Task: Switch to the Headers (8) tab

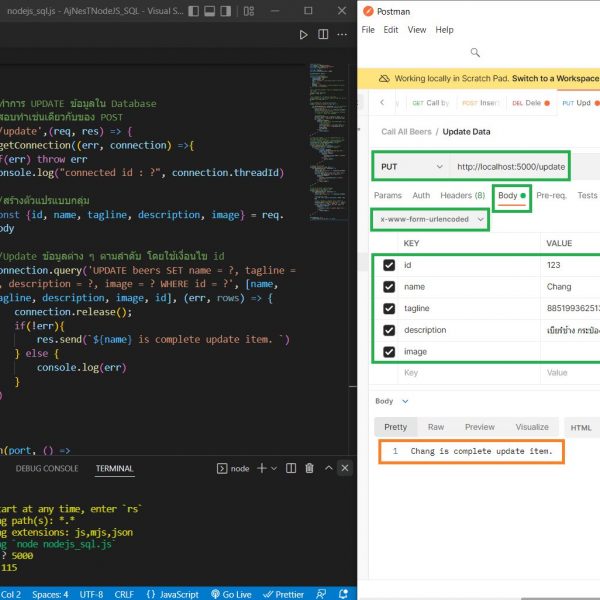Action: pos(462,196)
